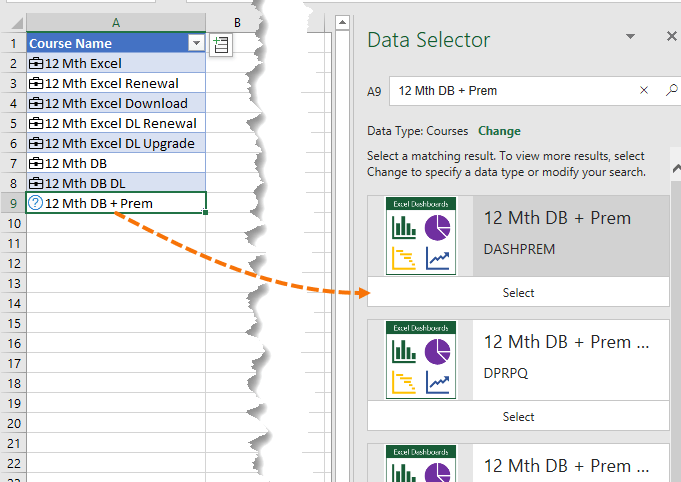Image resolution: width=681 pixels, height=482 pixels.
Task: Close the Data Selector pane
Action: pyautogui.click(x=671, y=36)
